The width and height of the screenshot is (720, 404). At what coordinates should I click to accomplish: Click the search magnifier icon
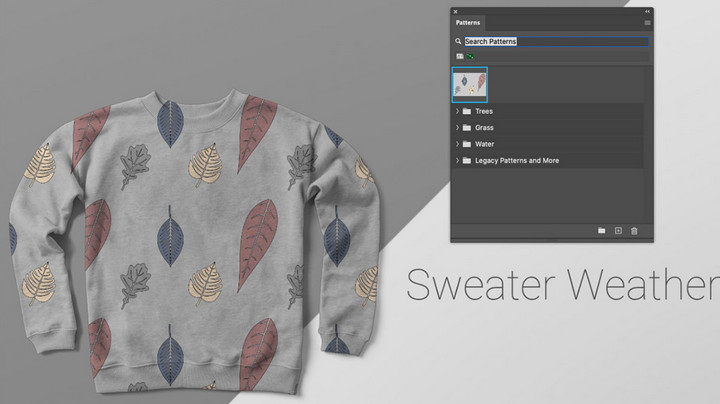pyautogui.click(x=458, y=41)
